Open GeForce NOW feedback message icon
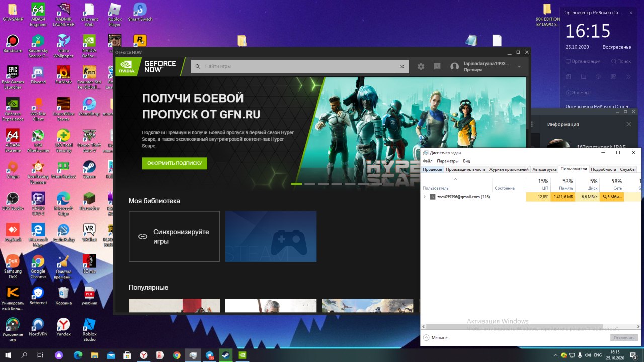Viewport: 644px width, 362px height. (x=437, y=66)
